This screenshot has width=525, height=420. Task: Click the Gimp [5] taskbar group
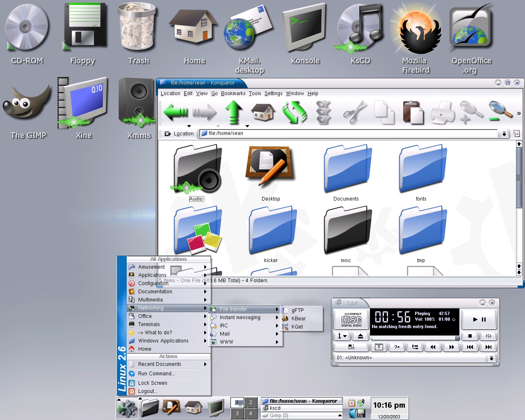coord(302,415)
